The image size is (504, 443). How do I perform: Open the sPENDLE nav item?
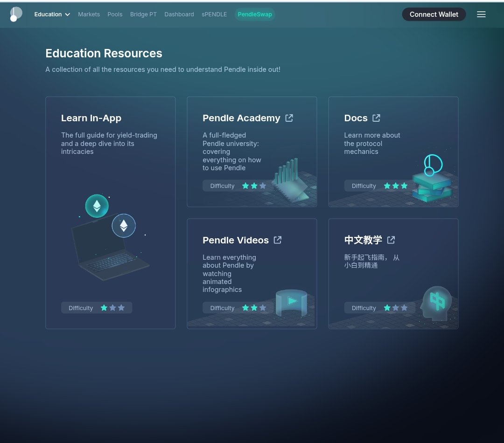pos(214,14)
